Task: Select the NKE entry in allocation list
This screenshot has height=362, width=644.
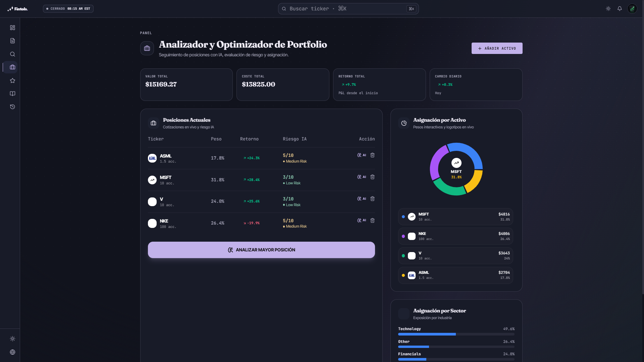Action: pos(455,236)
